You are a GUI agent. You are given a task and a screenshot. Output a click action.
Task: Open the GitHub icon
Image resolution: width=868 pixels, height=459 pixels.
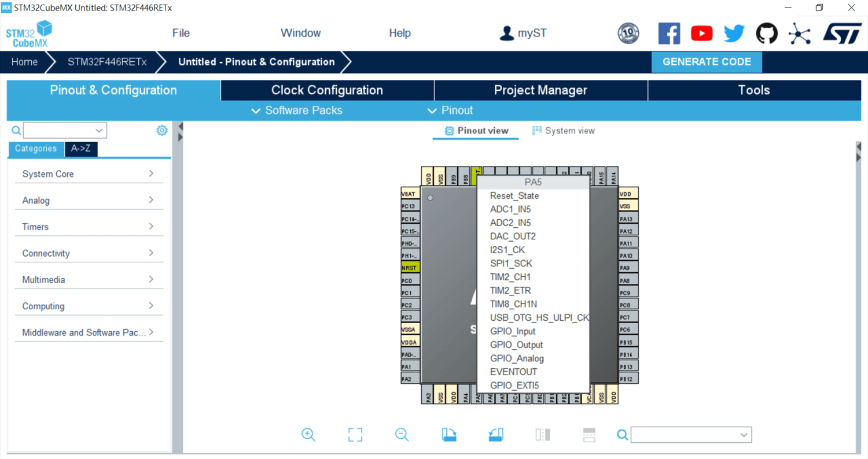click(767, 34)
